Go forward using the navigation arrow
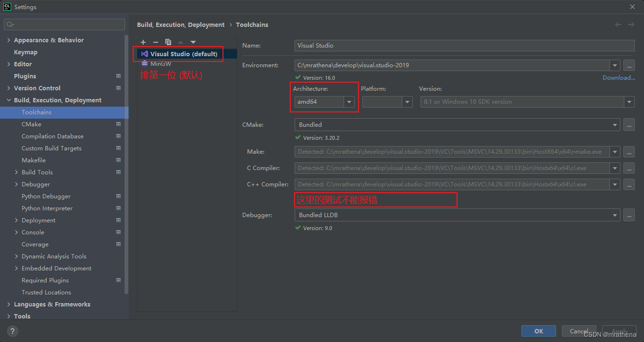 pyautogui.click(x=631, y=24)
